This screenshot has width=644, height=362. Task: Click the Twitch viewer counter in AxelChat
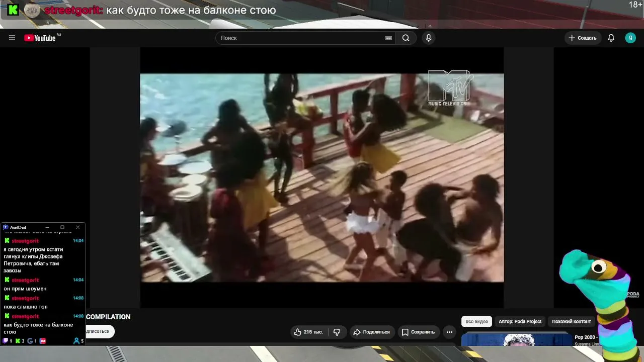point(8,341)
